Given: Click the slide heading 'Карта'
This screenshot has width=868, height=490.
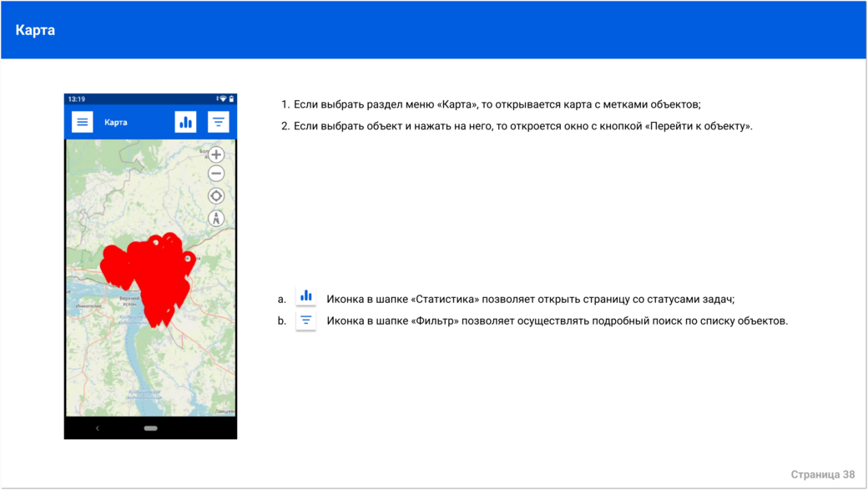Looking at the screenshot, I should click(x=35, y=30).
